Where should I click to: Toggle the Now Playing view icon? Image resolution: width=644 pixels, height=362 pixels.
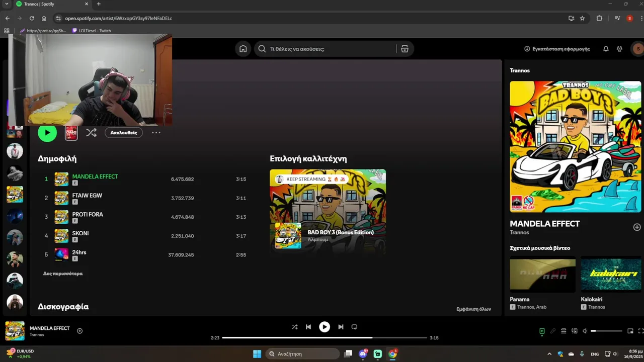[542, 331]
